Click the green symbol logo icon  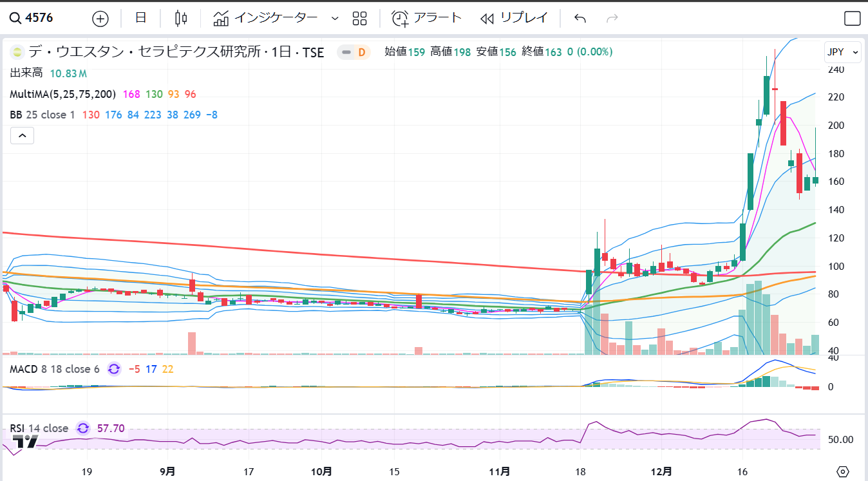click(17, 52)
